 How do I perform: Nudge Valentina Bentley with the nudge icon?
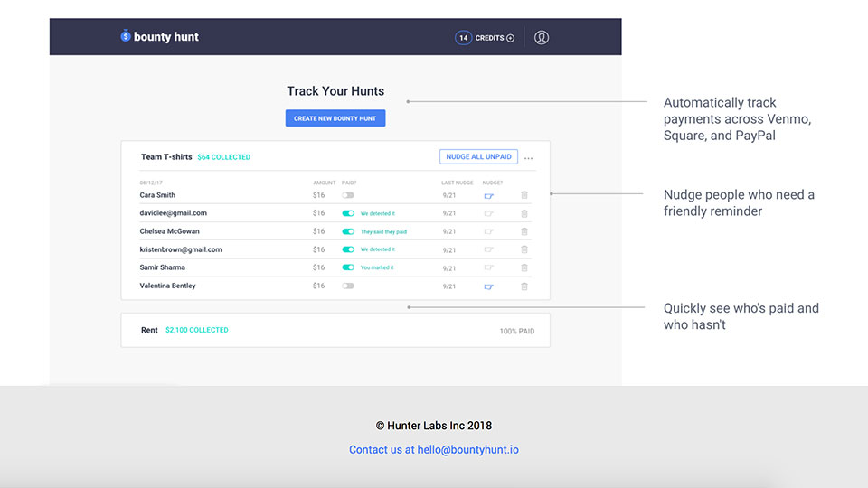click(x=489, y=286)
